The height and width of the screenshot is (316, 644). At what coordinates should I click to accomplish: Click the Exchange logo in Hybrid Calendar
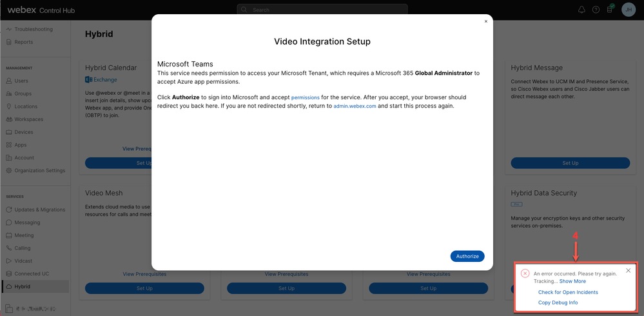pyautogui.click(x=101, y=80)
